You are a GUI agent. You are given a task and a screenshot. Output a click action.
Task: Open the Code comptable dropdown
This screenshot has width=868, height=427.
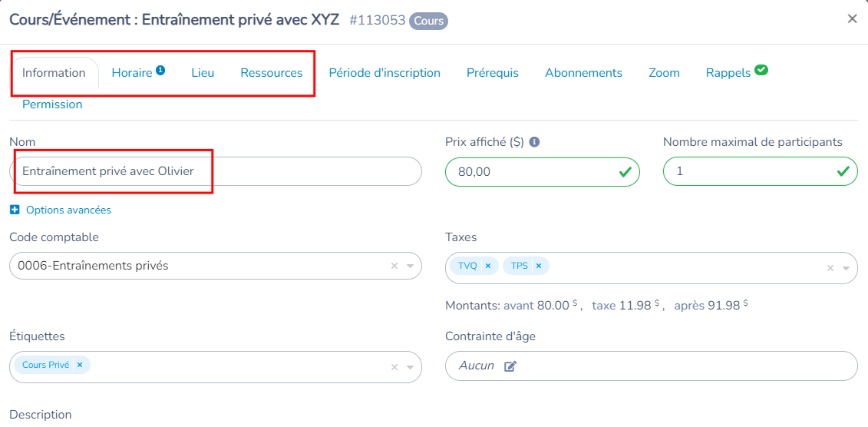(x=410, y=266)
